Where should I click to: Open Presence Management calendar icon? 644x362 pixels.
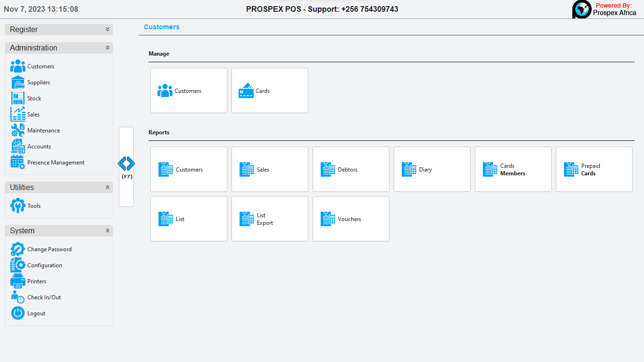click(18, 163)
